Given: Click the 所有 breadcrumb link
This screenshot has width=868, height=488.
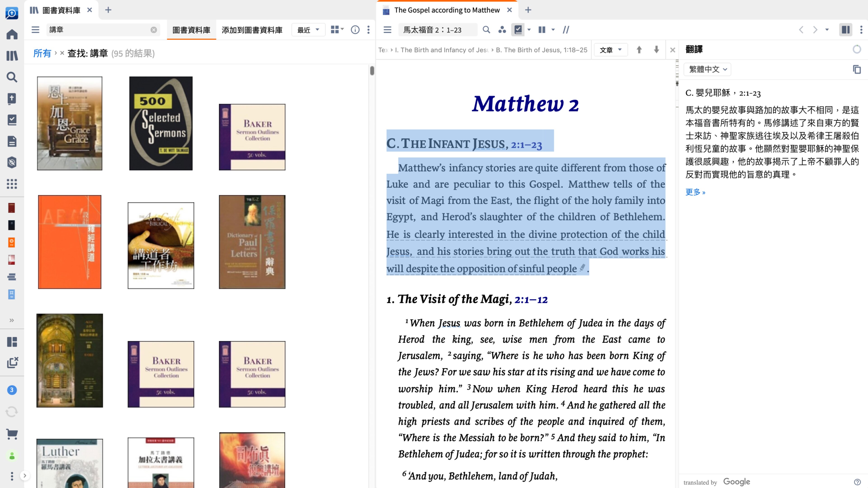Looking at the screenshot, I should tap(42, 53).
